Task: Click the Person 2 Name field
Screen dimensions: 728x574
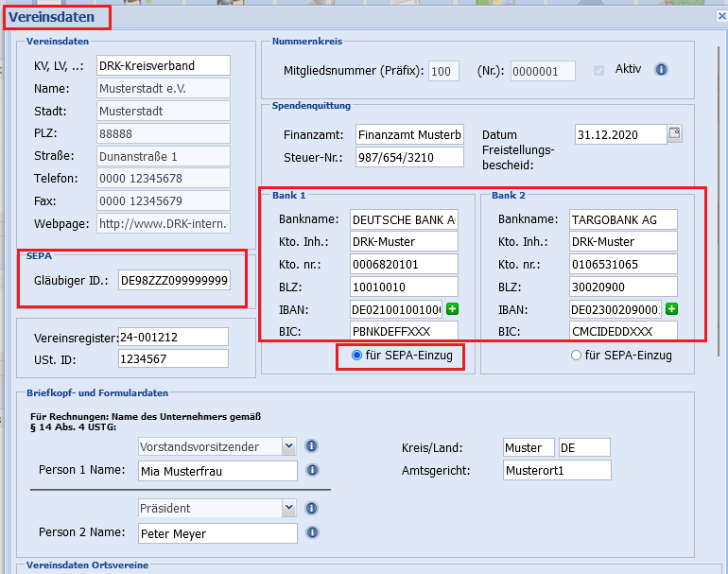Action: 217,533
